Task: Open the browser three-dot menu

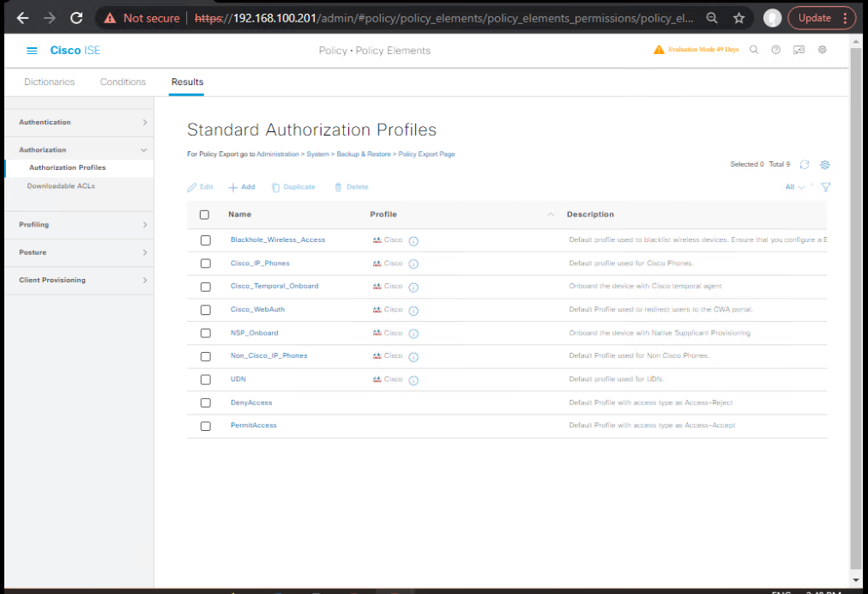Action: [846, 18]
